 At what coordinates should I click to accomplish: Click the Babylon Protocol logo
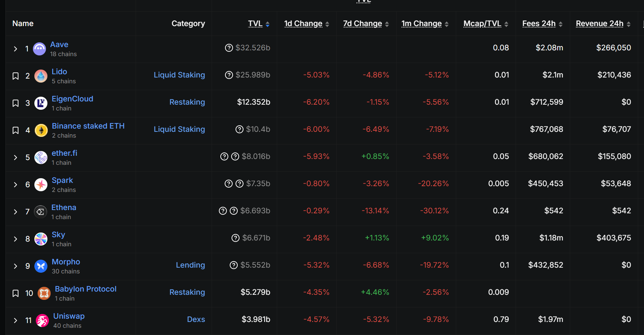coord(44,293)
